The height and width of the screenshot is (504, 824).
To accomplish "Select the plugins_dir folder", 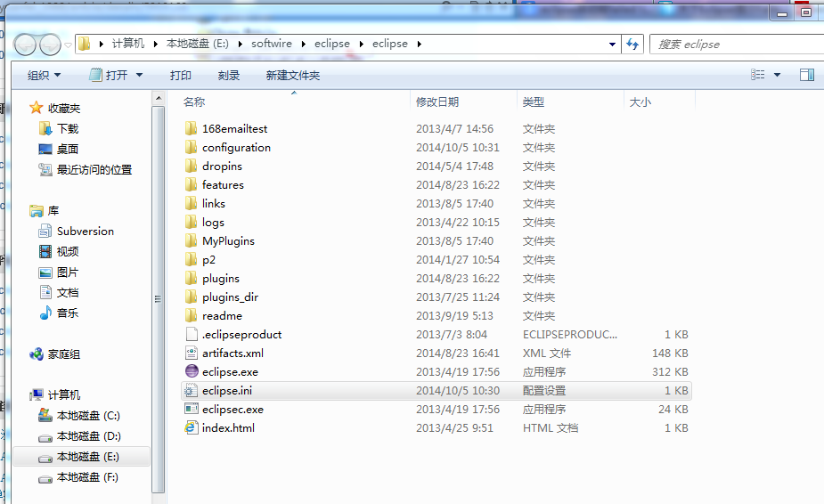I will [230, 297].
